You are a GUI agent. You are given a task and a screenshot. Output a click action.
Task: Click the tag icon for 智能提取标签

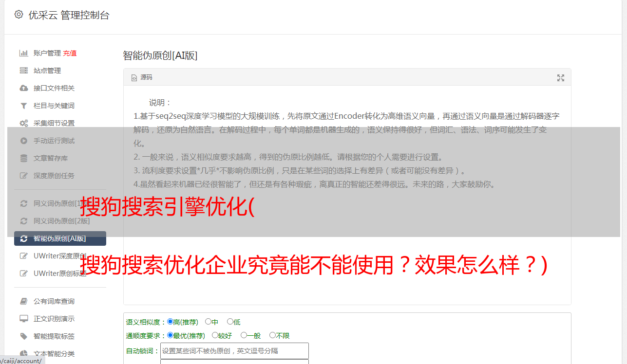[x=23, y=336]
